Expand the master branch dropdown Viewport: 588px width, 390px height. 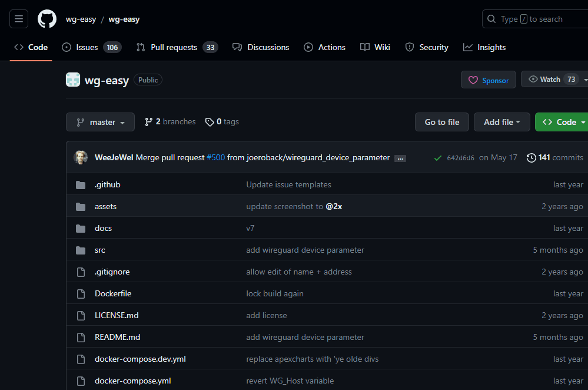(100, 123)
